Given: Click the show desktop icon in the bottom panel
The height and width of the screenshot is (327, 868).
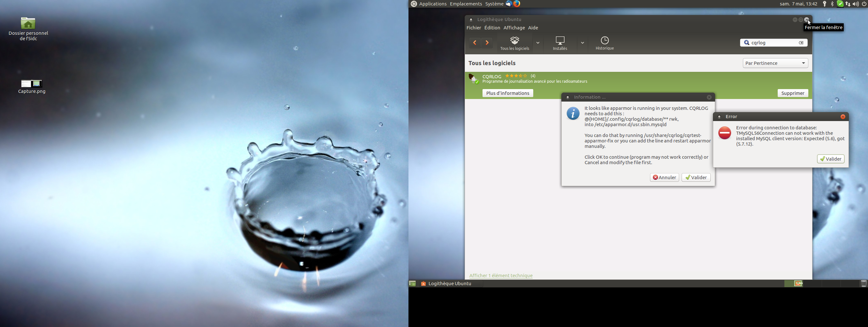Looking at the screenshot, I should [x=412, y=284].
